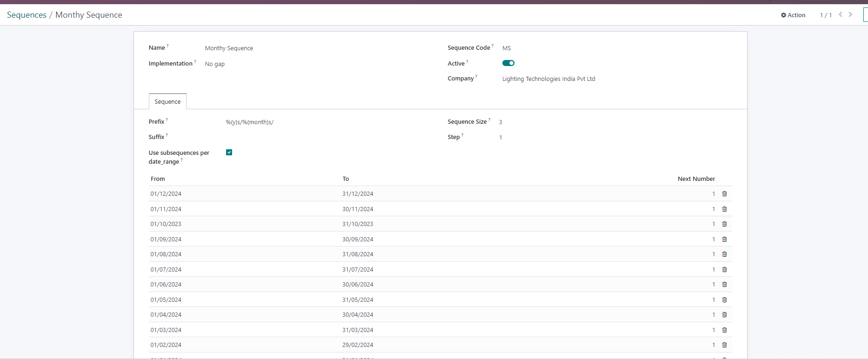Click the Sequence Size field
The height and width of the screenshot is (359, 868).
(605, 122)
